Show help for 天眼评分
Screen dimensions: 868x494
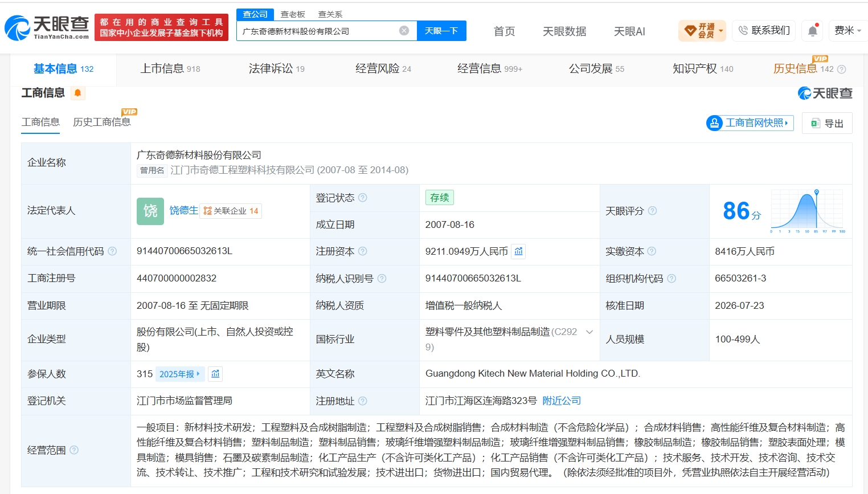(653, 211)
